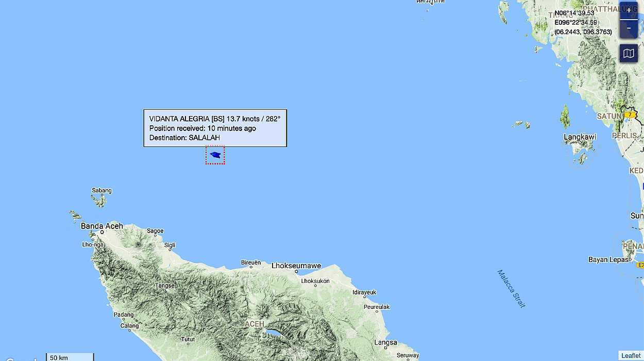Screen dimensions: 644x361
Task: Click the 50 km scale bar
Action: click(x=70, y=357)
